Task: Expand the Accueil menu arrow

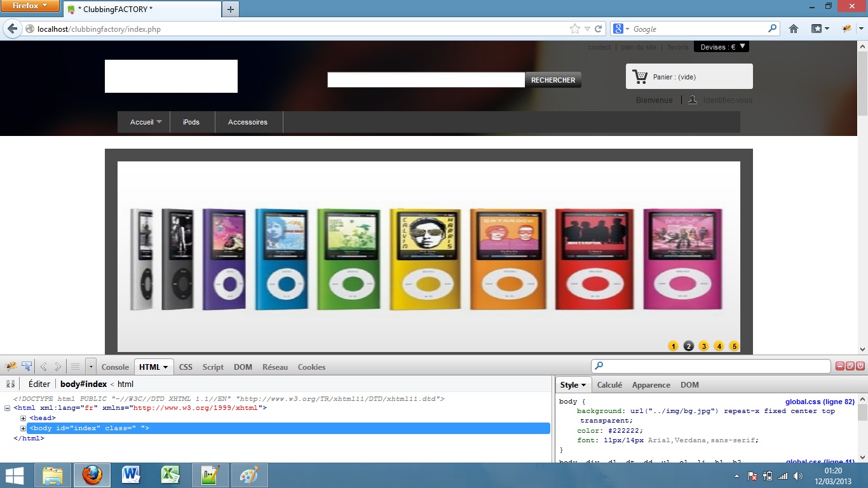Action: [159, 122]
